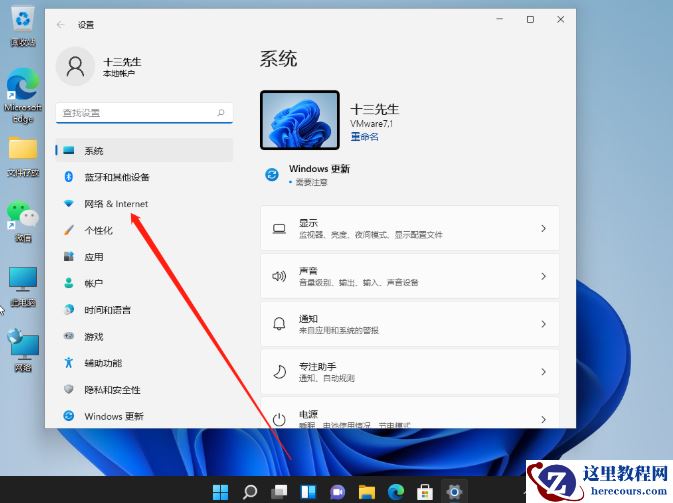Expand 通知 using its chevron

coord(543,324)
